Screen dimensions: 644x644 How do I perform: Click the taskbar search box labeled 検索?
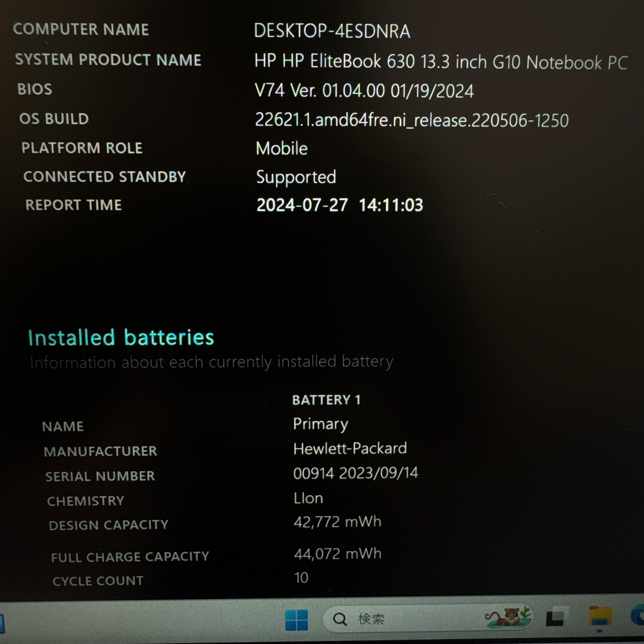click(x=428, y=618)
